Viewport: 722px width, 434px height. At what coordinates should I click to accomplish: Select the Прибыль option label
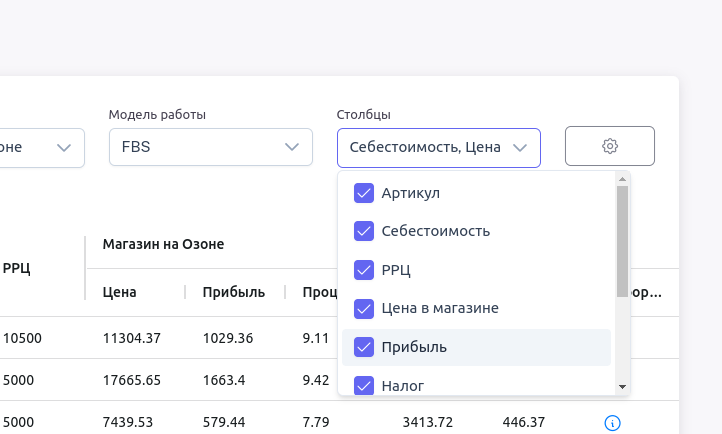pyautogui.click(x=414, y=347)
